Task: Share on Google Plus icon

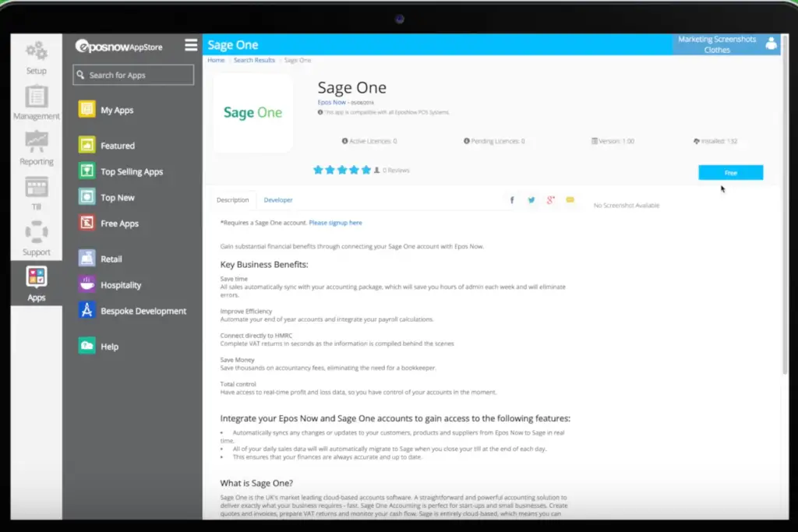Action: (551, 200)
